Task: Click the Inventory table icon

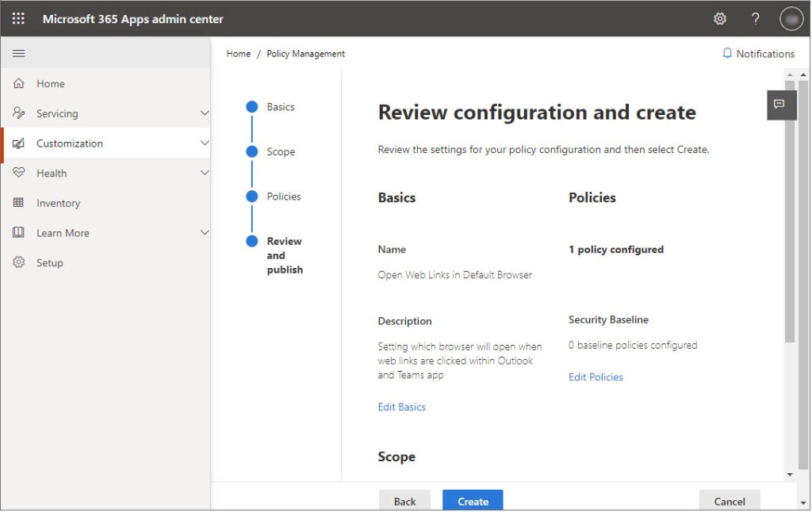Action: (x=18, y=202)
